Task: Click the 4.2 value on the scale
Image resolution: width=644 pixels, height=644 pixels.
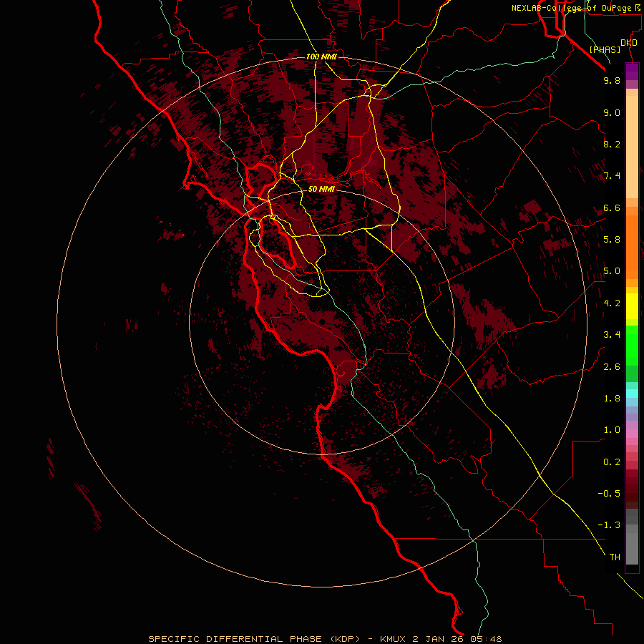Action: coord(612,303)
